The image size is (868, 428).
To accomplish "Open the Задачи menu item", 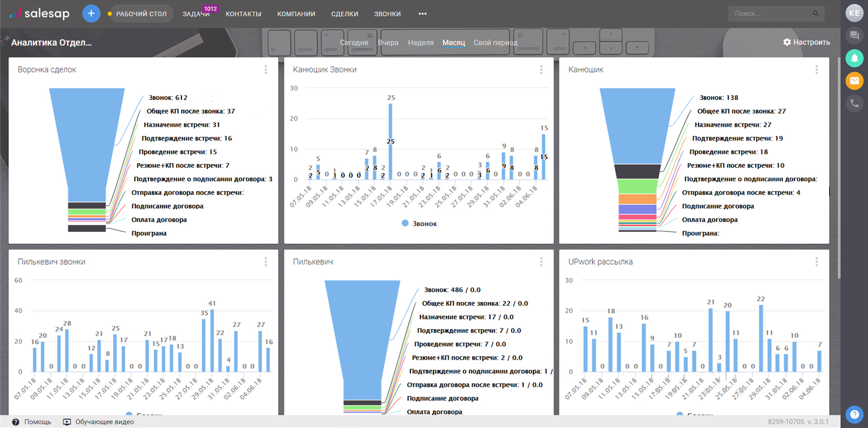I will coord(196,14).
